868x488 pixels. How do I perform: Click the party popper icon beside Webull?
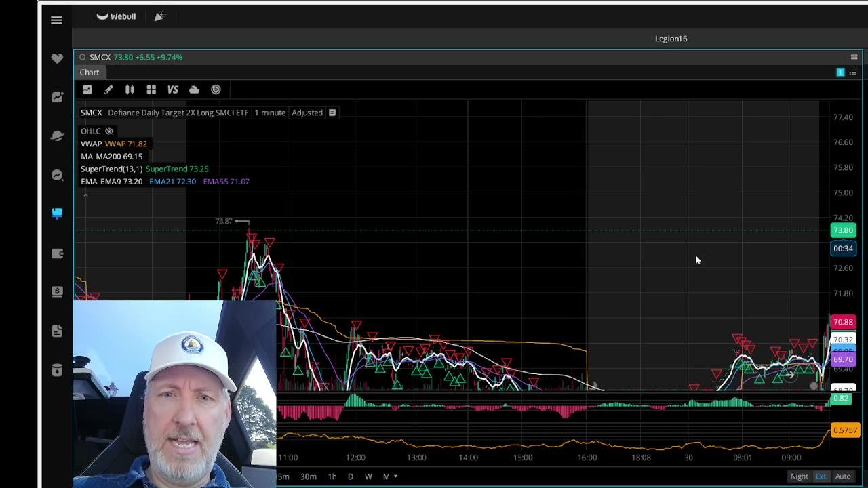click(x=159, y=16)
